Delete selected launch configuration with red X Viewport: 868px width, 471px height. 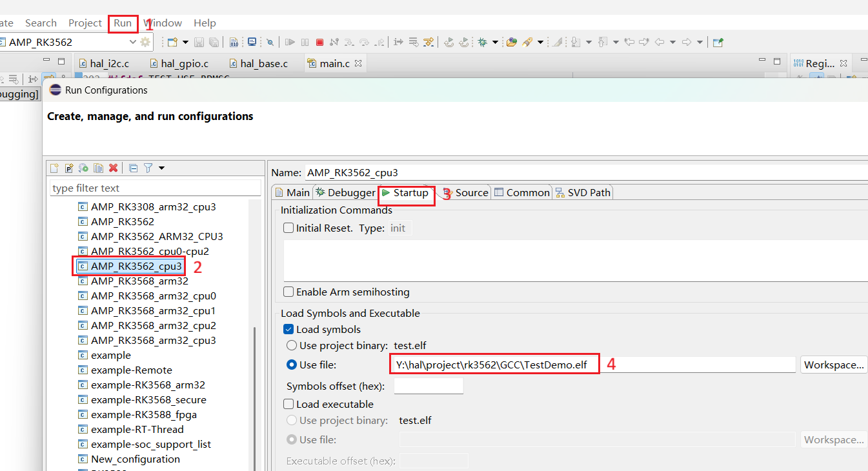(113, 168)
